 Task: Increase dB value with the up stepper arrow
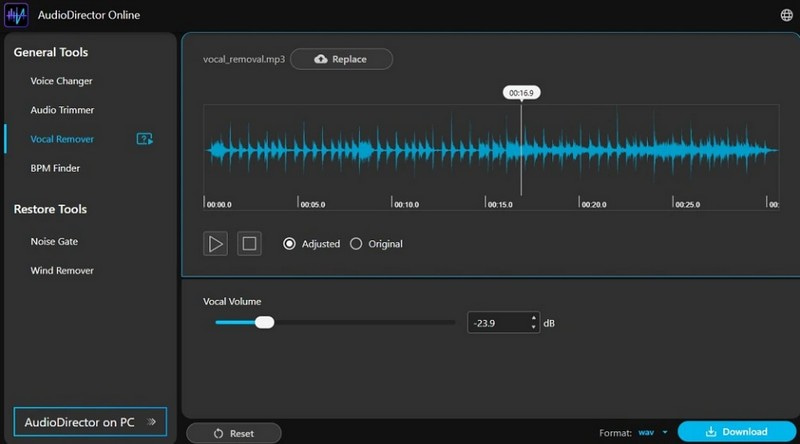point(534,318)
